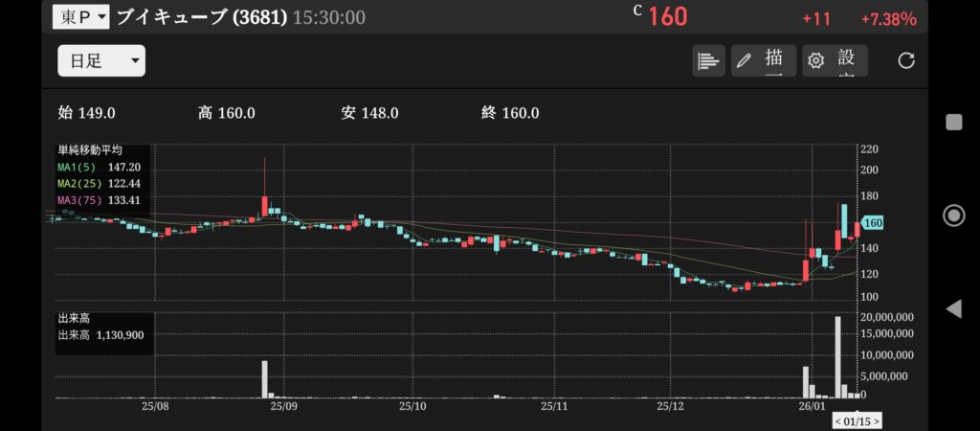Open chart settings via the gear button
The image size is (980, 431).
point(835,61)
